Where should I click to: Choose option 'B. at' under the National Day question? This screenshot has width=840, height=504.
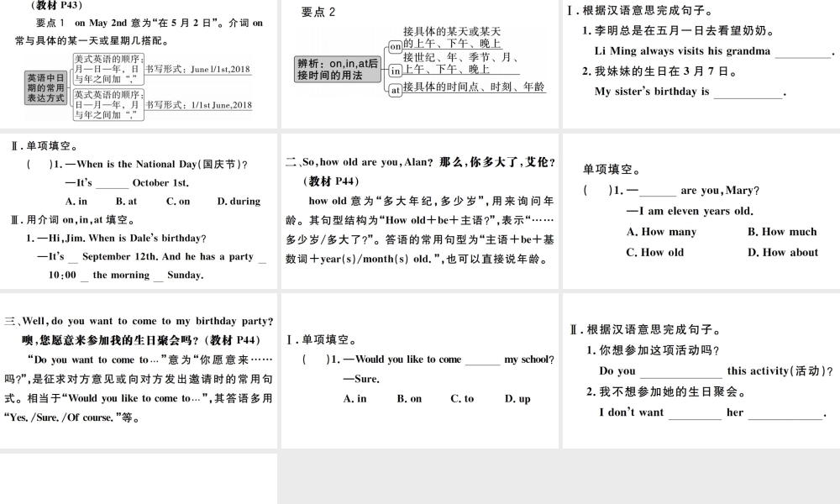[x=127, y=202]
